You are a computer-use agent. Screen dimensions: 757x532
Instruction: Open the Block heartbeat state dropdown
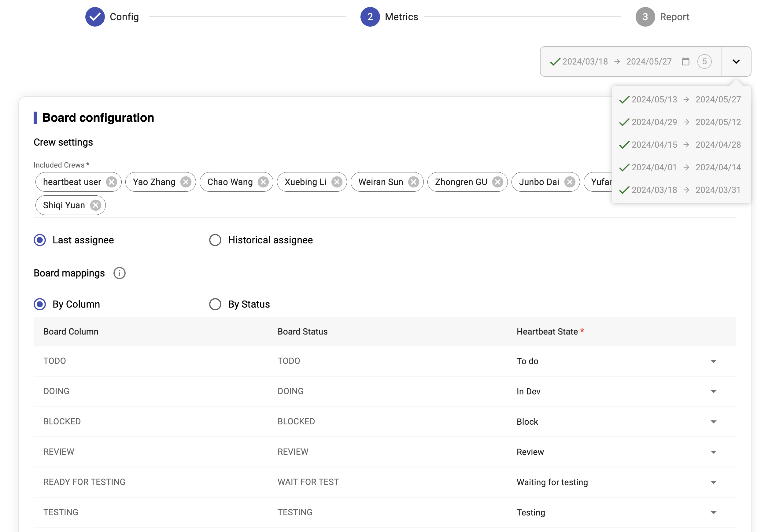tap(713, 422)
